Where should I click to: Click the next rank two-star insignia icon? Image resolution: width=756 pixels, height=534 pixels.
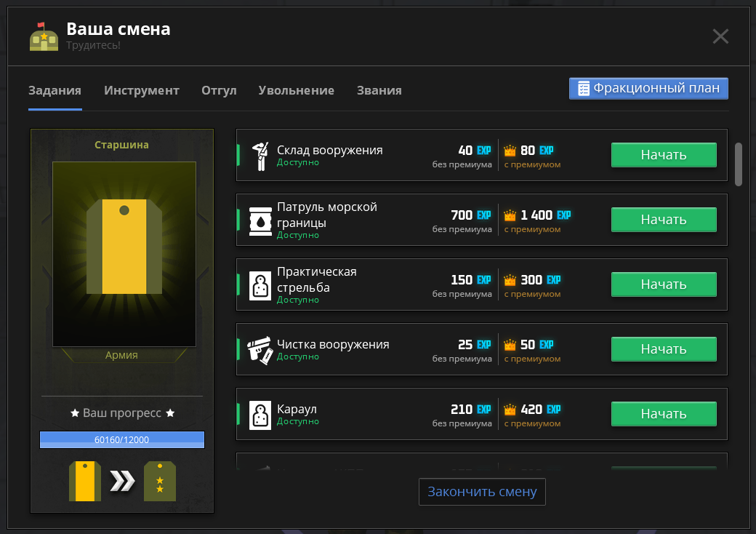point(160,481)
